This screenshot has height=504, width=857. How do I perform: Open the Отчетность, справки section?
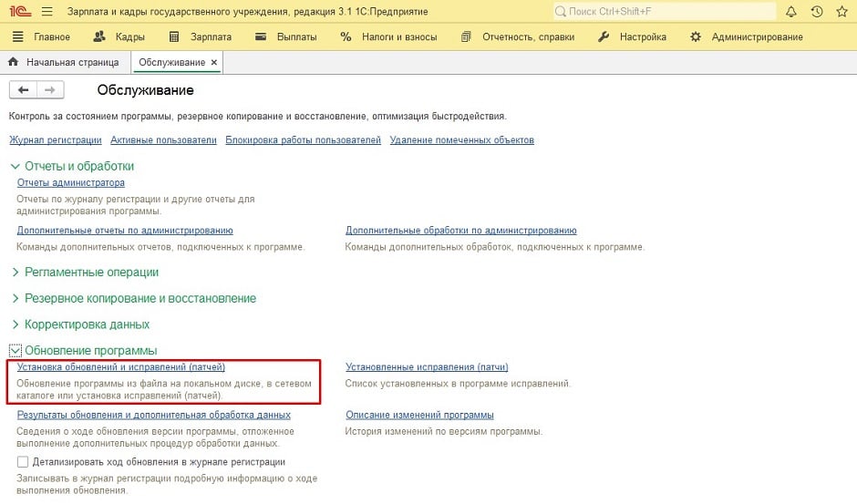click(x=518, y=36)
